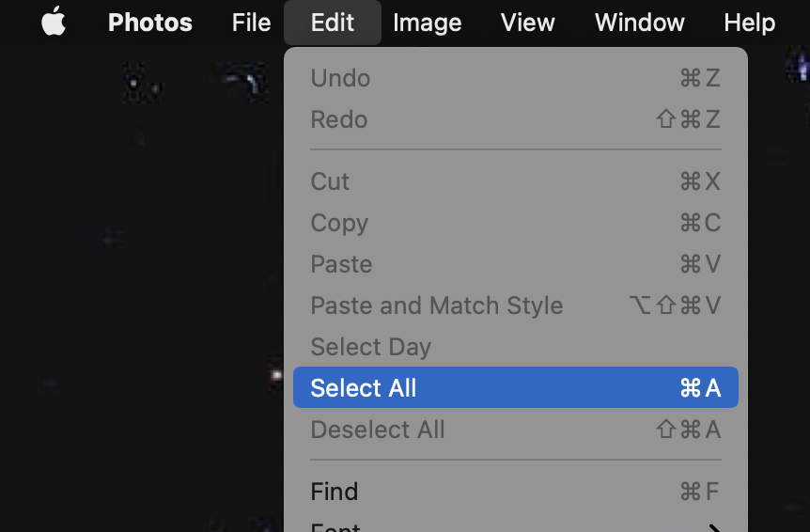Choose Select Day in Edit menu

click(x=370, y=347)
